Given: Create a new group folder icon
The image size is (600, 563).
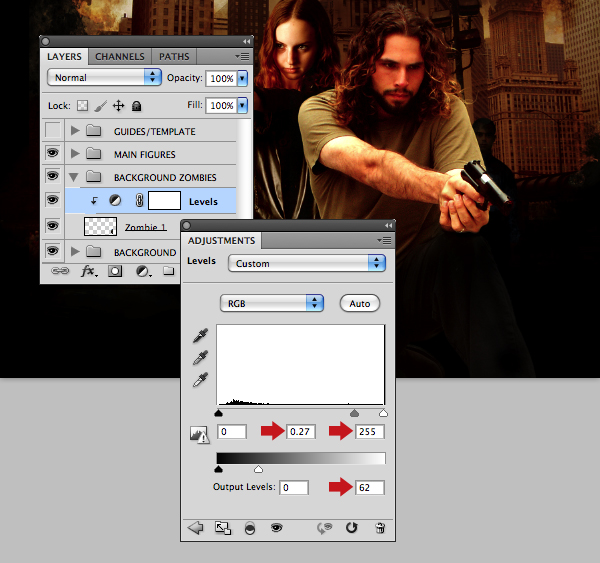Looking at the screenshot, I should 169,271.
